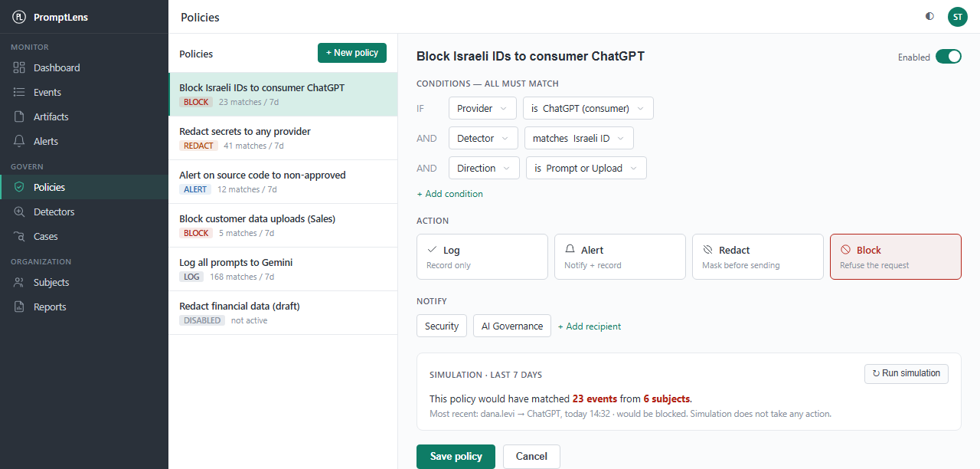Select 'Redact financial data (draft)' policy
The image size is (980, 469).
pyautogui.click(x=283, y=313)
